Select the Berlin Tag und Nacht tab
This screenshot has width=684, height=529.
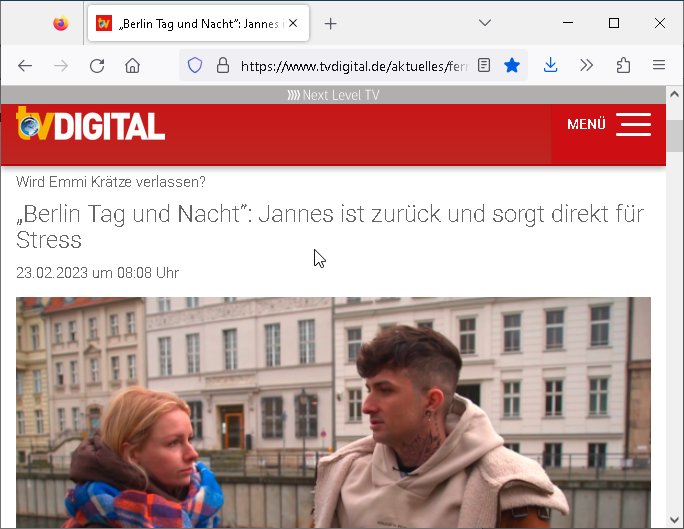tap(190, 23)
